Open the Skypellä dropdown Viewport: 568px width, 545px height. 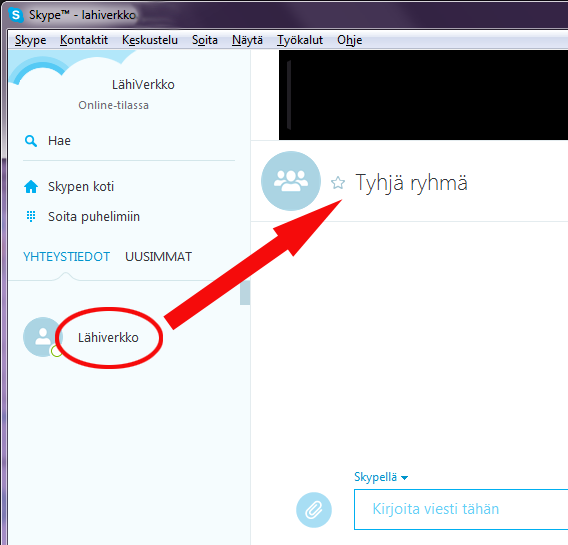coord(381,477)
